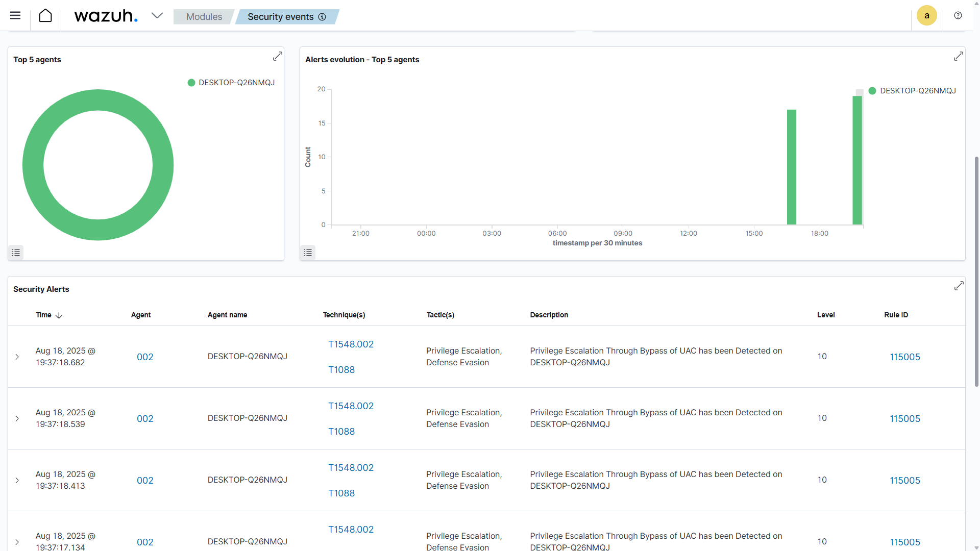This screenshot has width=980, height=551.
Task: Select the Security events breadcrumb
Action: coord(281,17)
